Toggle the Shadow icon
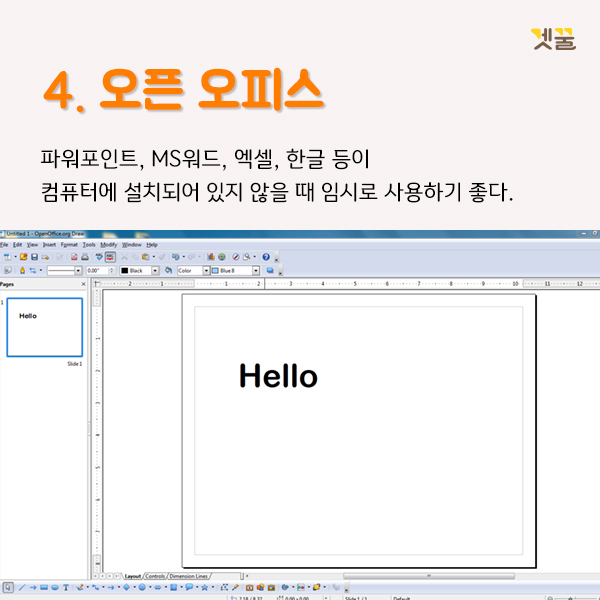 pyautogui.click(x=270, y=271)
